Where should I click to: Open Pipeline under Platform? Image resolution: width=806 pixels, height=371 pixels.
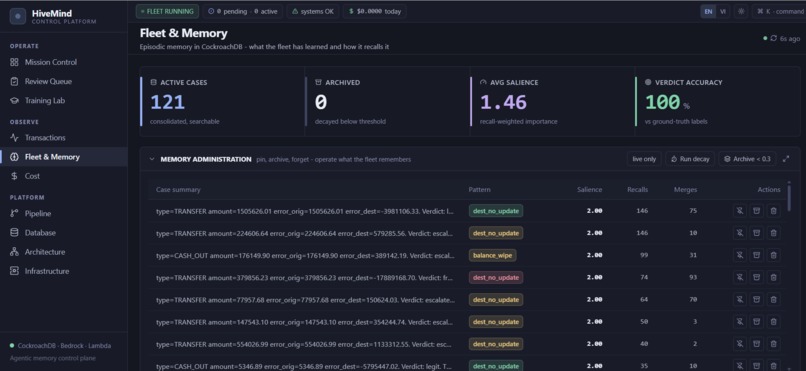click(x=64, y=213)
